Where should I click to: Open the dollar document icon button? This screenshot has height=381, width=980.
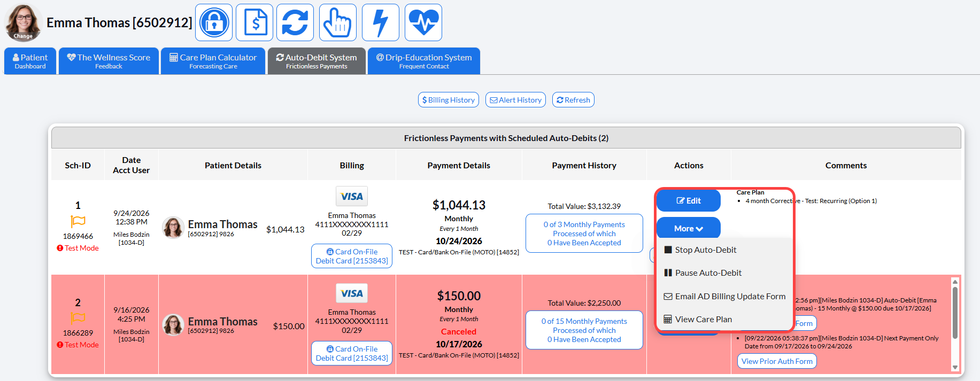coord(254,22)
